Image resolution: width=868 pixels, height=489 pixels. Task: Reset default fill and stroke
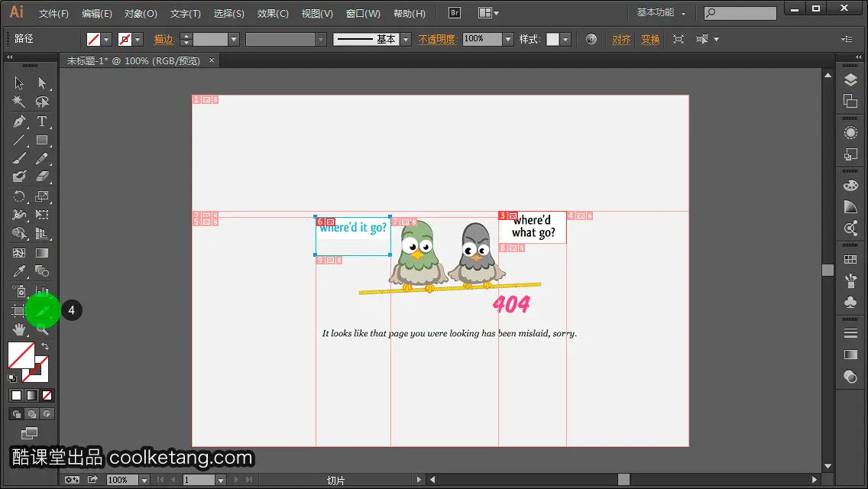coord(12,378)
